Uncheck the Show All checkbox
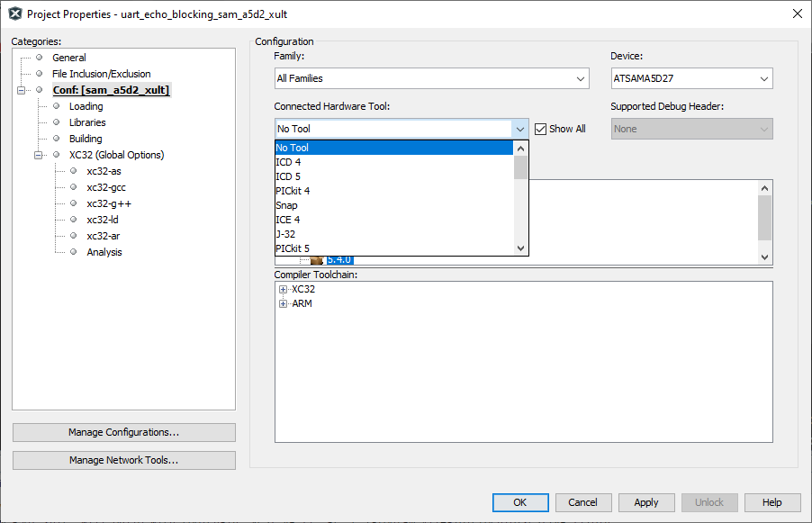This screenshot has width=812, height=523. [x=541, y=129]
